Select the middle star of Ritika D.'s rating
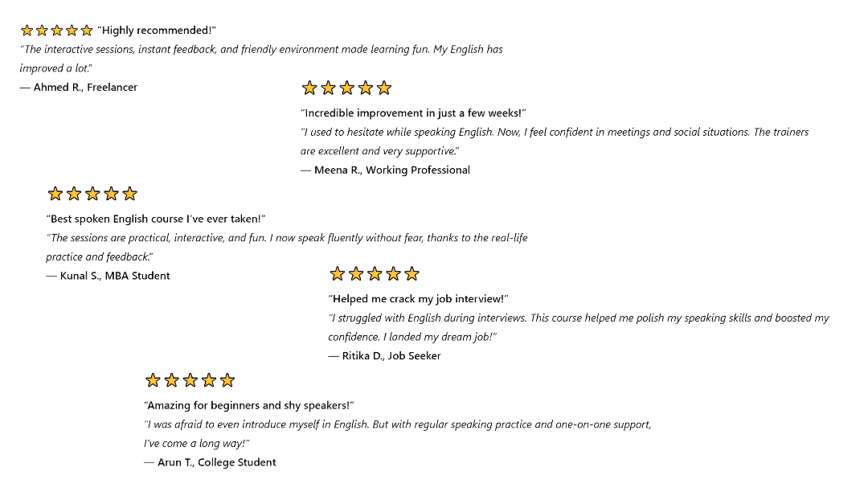Image resolution: width=868 pixels, height=488 pixels. tap(375, 273)
